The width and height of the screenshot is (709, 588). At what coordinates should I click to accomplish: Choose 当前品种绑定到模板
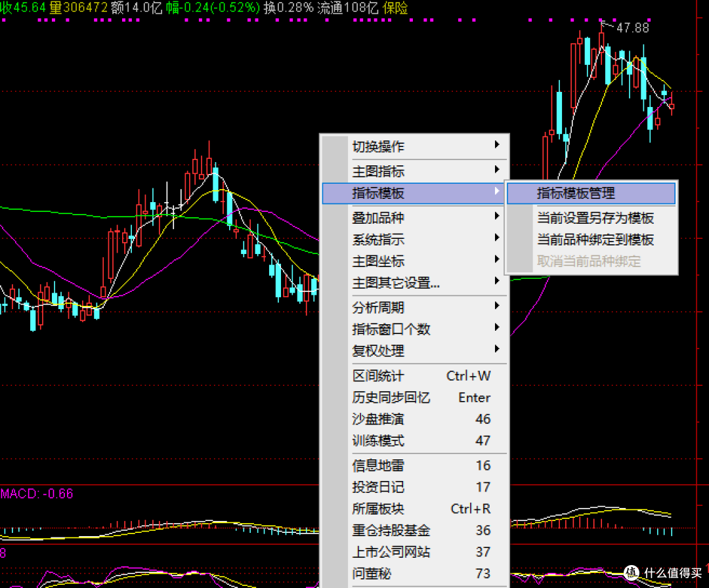coord(591,240)
